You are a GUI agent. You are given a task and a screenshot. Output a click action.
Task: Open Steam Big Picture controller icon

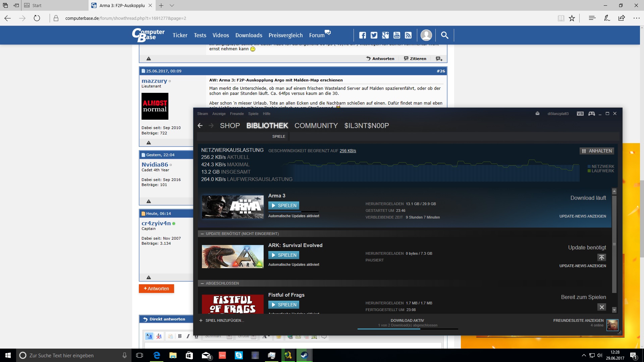[x=592, y=114]
